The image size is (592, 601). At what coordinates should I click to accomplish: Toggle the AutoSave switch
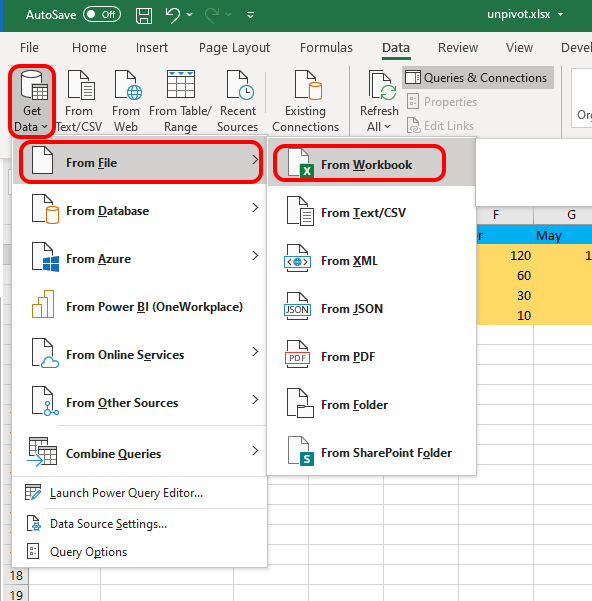tap(102, 15)
